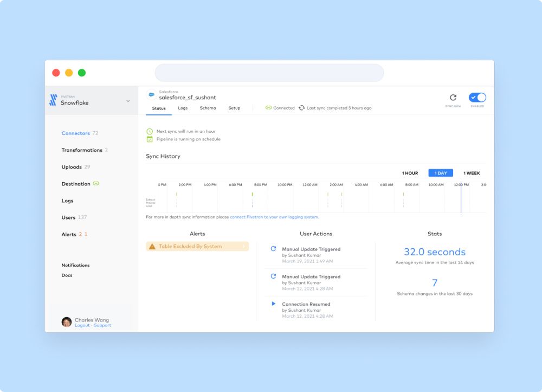Click the warning triangle alert icon
This screenshot has width=542, height=392.
[x=152, y=247]
